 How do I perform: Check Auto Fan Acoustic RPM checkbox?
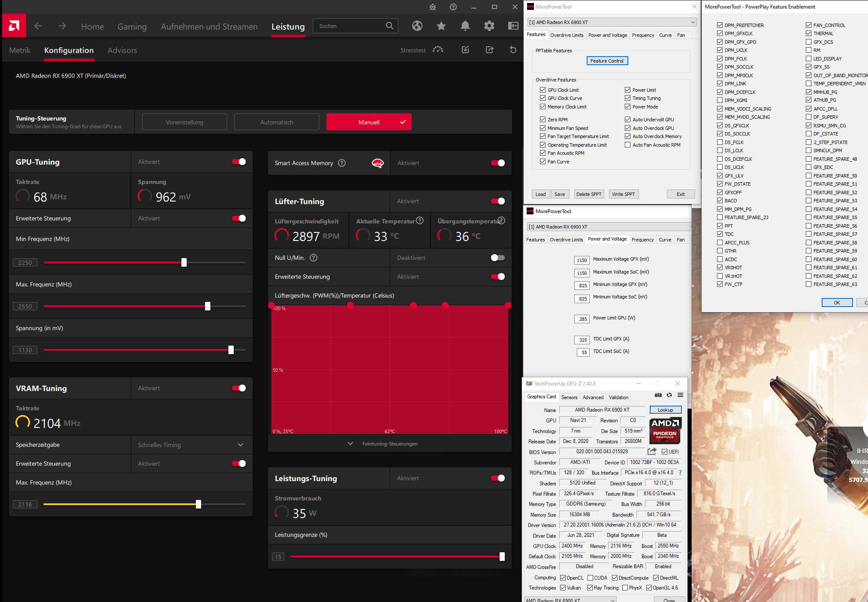628,145
